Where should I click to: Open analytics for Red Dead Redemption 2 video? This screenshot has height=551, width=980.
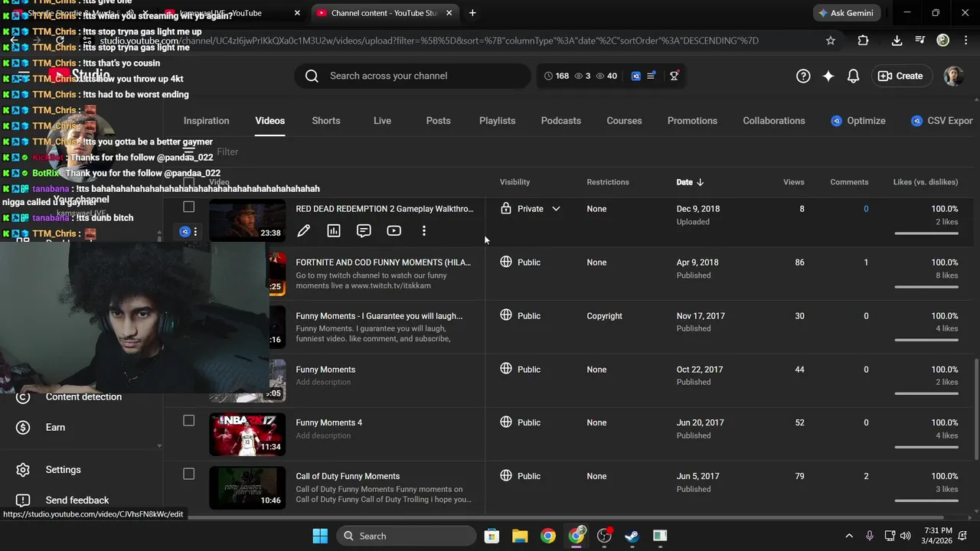pos(334,230)
